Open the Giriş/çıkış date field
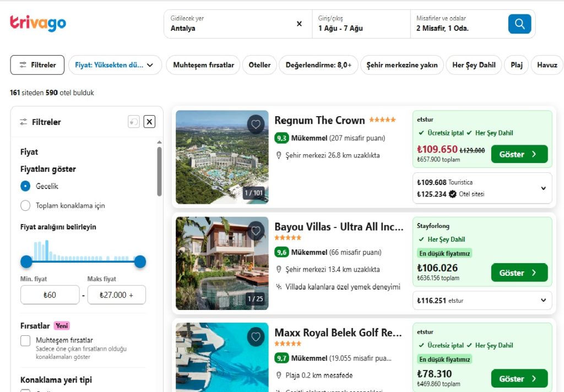Image resolution: width=564 pixels, height=392 pixels. coord(361,24)
